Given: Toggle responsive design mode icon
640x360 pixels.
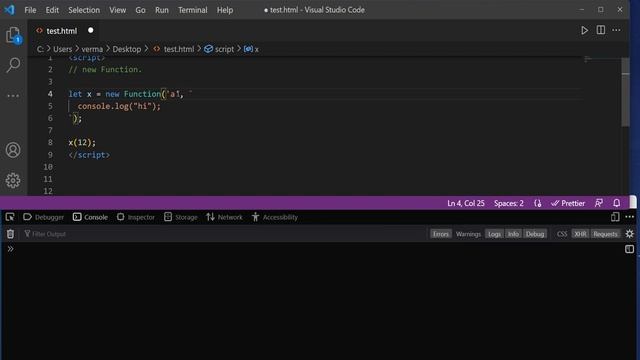Looking at the screenshot, I should (x=615, y=217).
